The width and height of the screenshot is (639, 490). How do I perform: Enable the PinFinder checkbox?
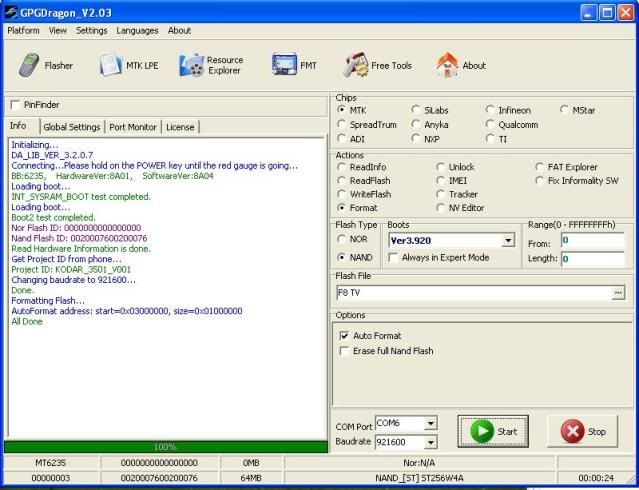click(x=15, y=105)
